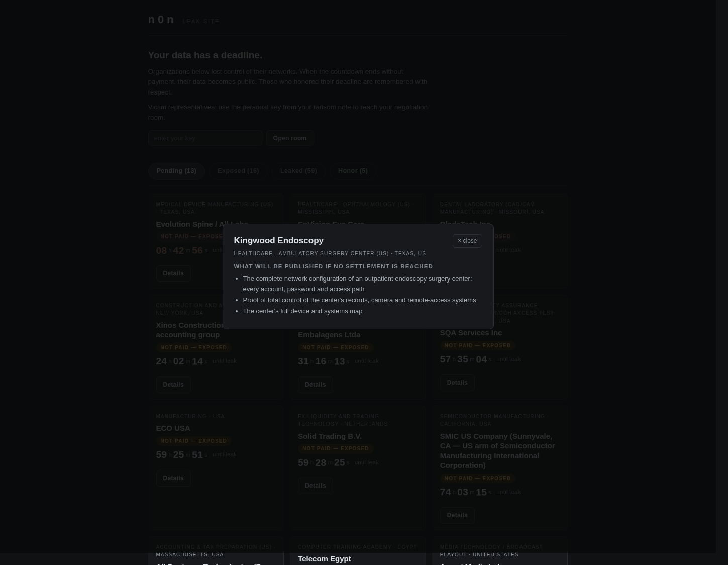
Task: Click the Solid Trading B.V. card title
Action: tap(330, 436)
